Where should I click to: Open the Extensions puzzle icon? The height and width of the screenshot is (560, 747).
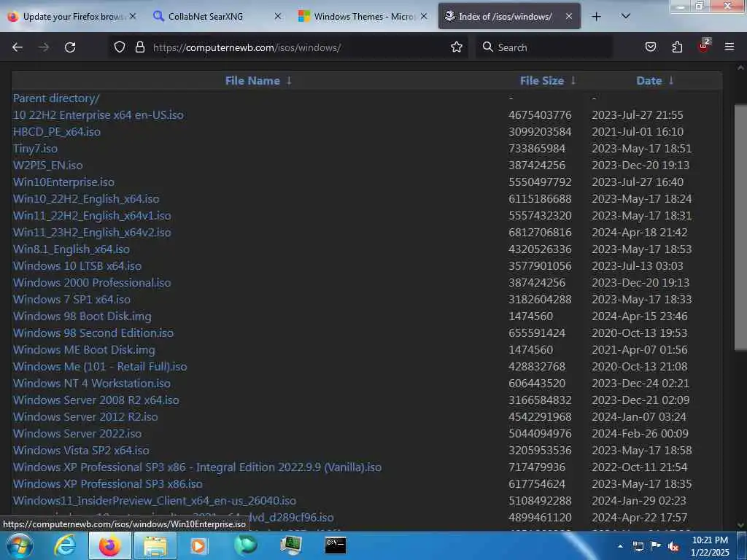click(677, 47)
